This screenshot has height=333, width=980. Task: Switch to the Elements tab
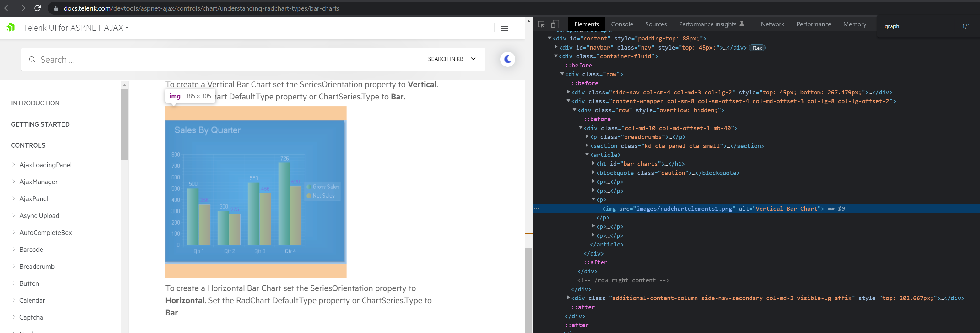point(586,24)
